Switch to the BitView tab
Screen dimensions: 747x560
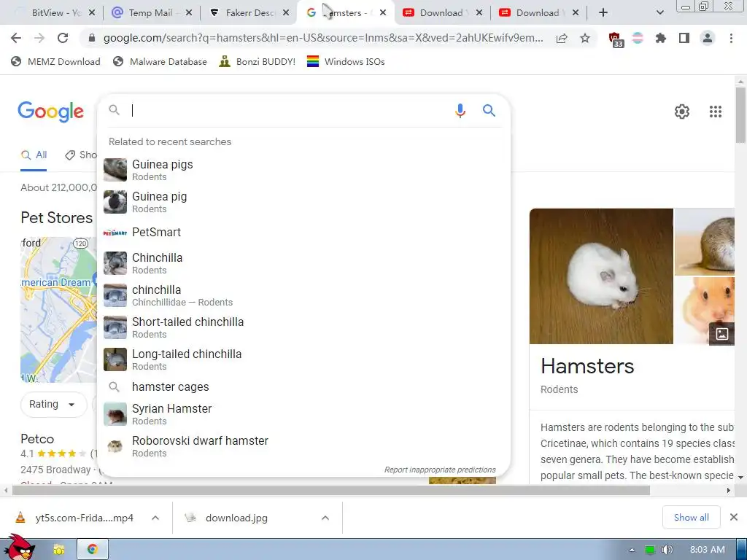pyautogui.click(x=55, y=13)
